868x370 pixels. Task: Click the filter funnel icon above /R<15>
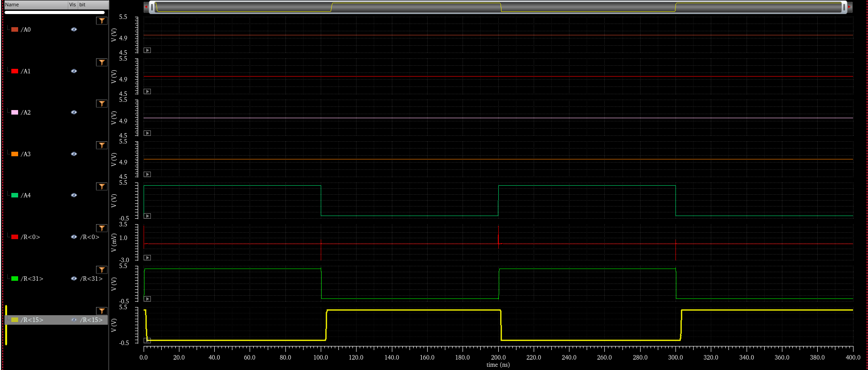coord(101,311)
